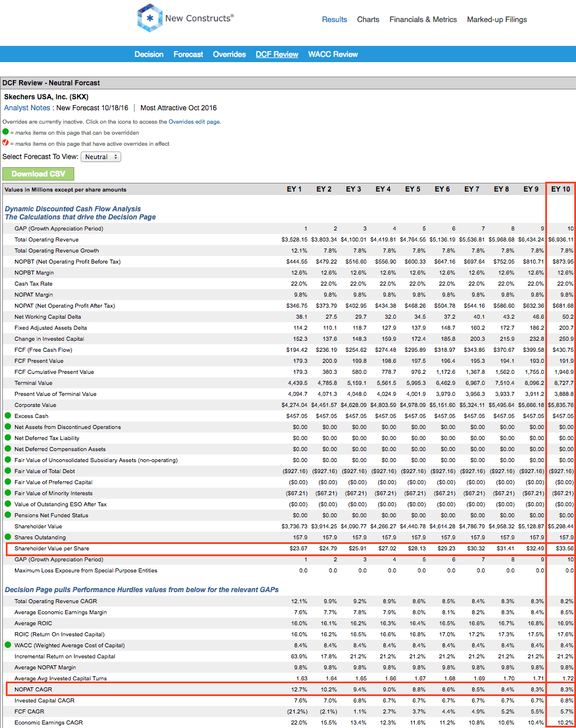The width and height of the screenshot is (576, 728).
Task: Click override icon for Shares Outstanding
Action: 8,537
